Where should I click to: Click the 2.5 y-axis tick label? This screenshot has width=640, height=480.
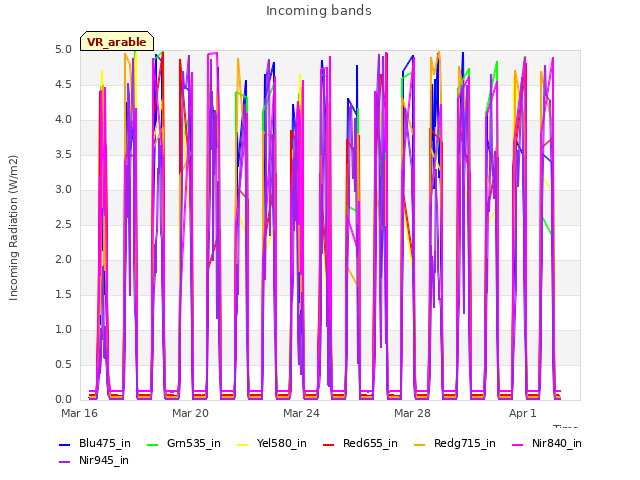click(x=63, y=224)
